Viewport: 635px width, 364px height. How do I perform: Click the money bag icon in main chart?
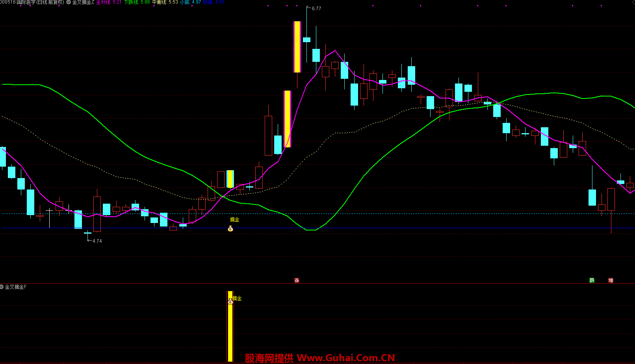click(x=230, y=228)
